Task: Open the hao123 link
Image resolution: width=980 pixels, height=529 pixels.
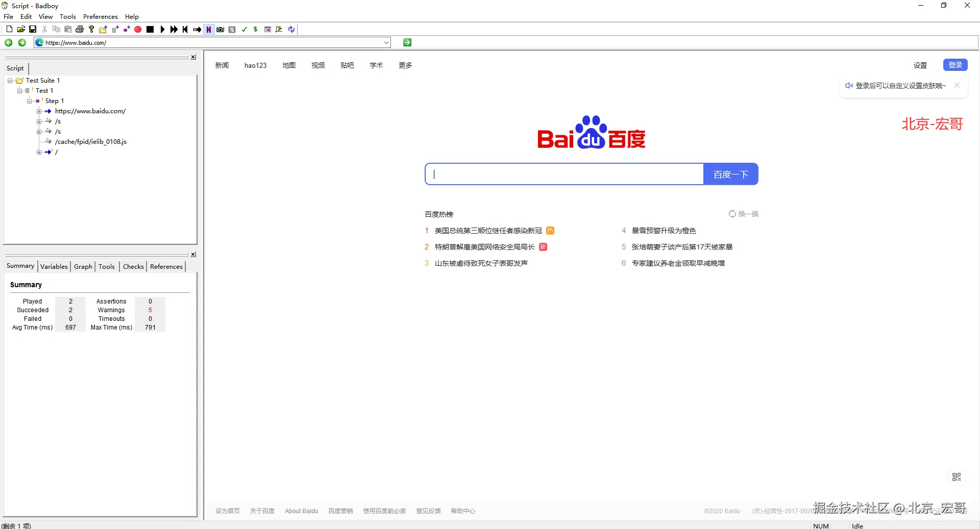Action: tap(256, 65)
